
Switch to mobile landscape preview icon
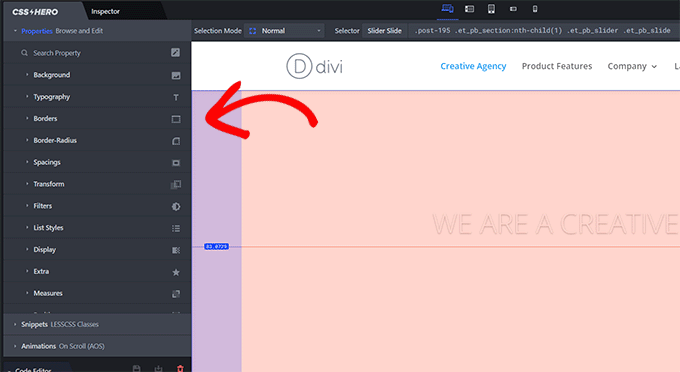point(513,9)
